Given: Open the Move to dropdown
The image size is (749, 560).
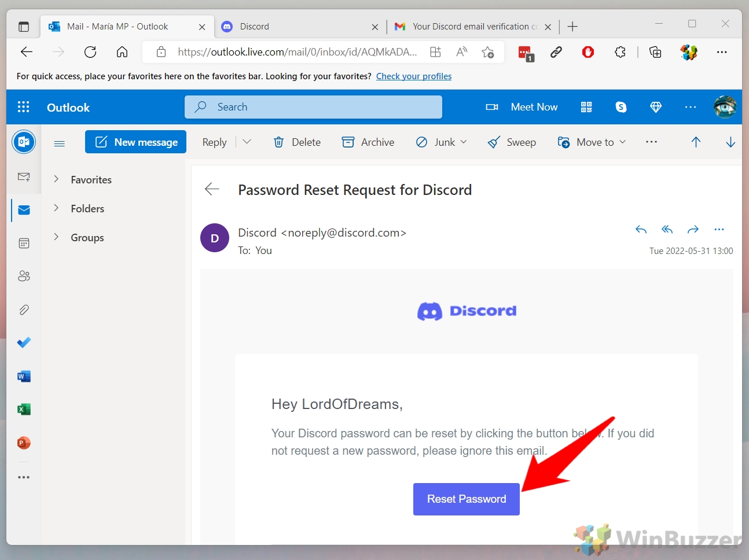Looking at the screenshot, I should [x=592, y=142].
